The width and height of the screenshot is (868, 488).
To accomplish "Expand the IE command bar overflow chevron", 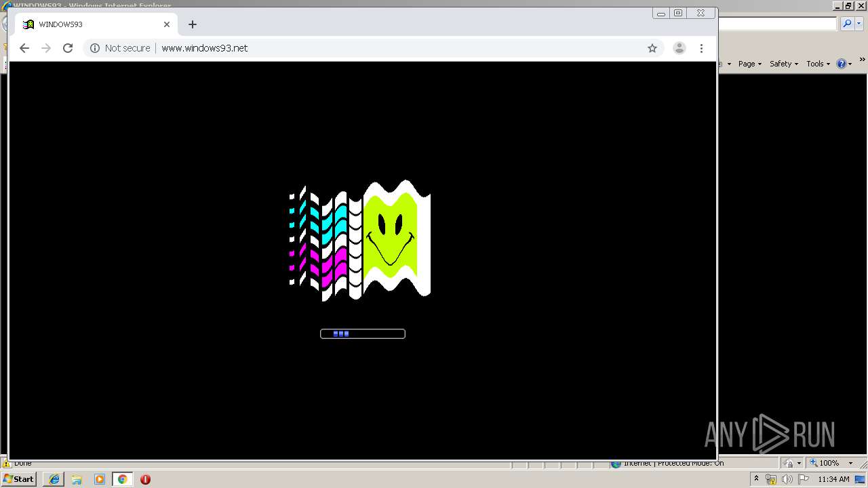I will coord(863,60).
